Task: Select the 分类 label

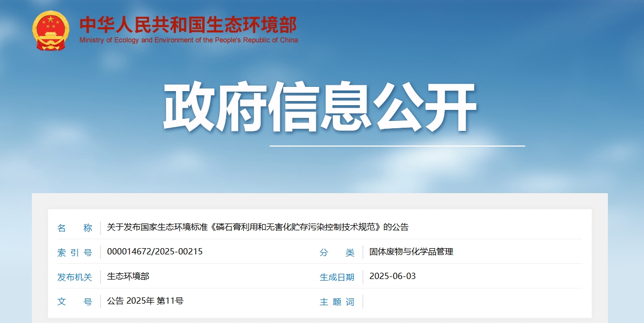Action: pyautogui.click(x=337, y=252)
